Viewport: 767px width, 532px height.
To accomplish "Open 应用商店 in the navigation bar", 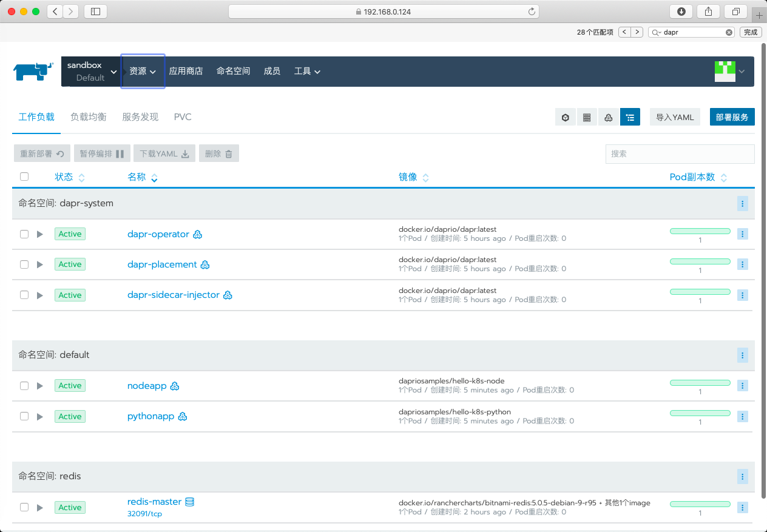I will (x=186, y=71).
